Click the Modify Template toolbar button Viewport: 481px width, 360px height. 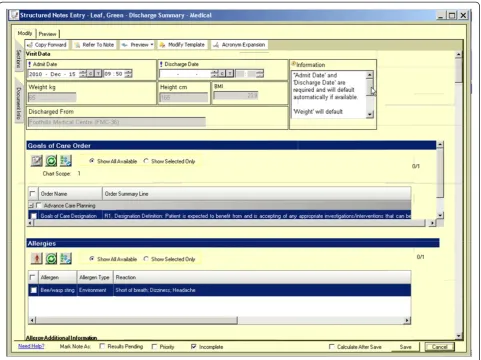point(182,45)
